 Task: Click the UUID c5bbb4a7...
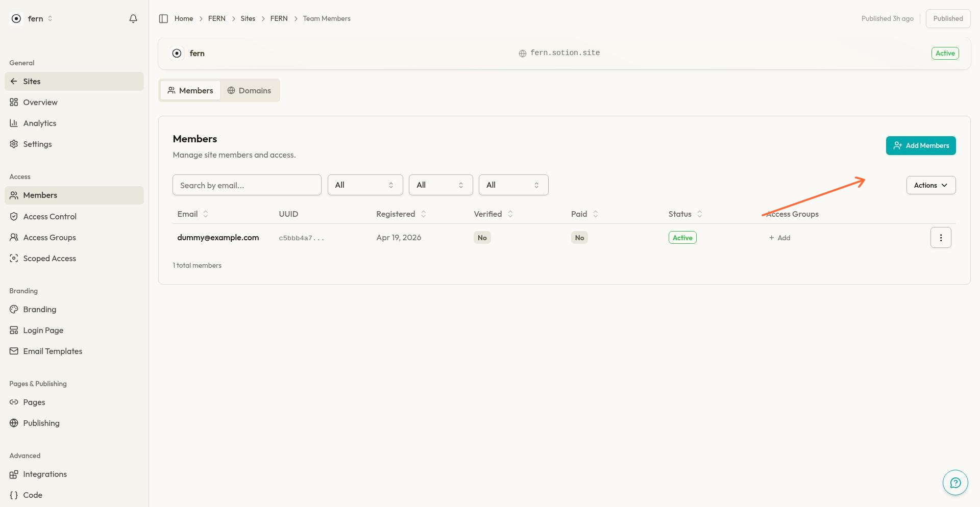(301, 238)
